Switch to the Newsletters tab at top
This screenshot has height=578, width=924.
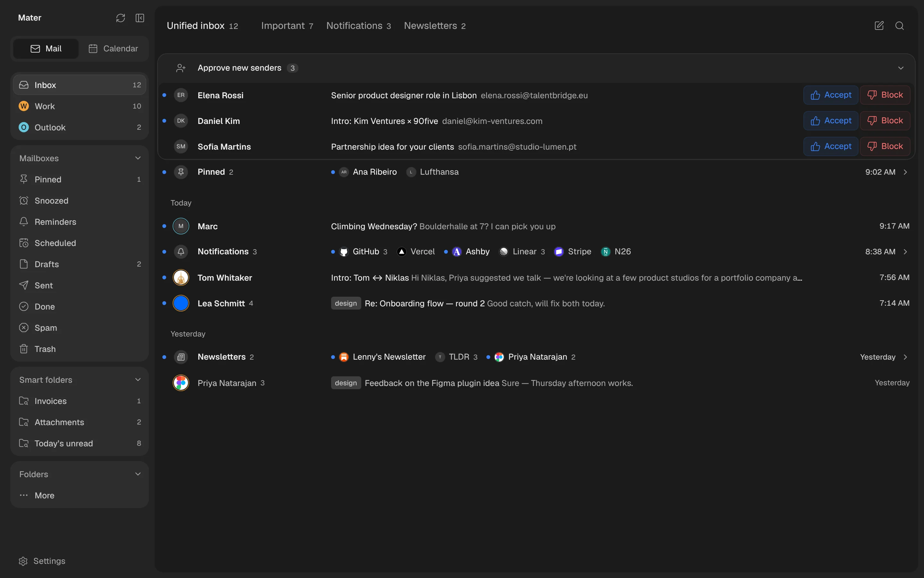tap(434, 26)
